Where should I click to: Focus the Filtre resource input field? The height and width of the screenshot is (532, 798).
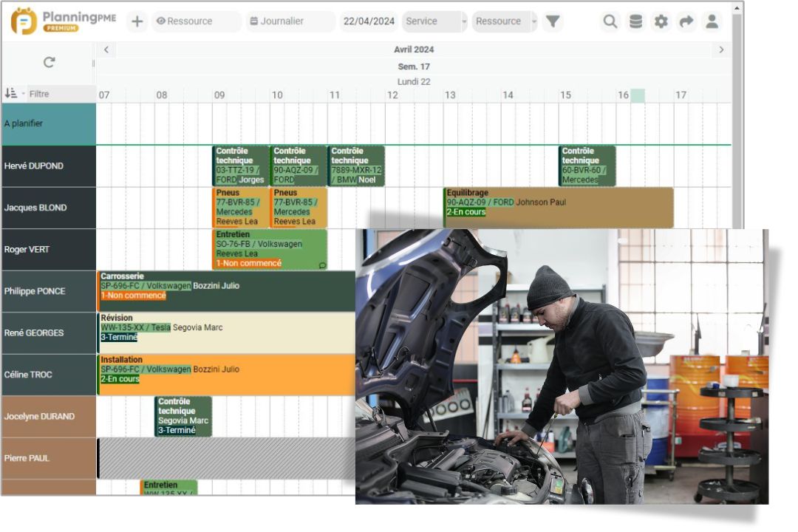coord(61,94)
